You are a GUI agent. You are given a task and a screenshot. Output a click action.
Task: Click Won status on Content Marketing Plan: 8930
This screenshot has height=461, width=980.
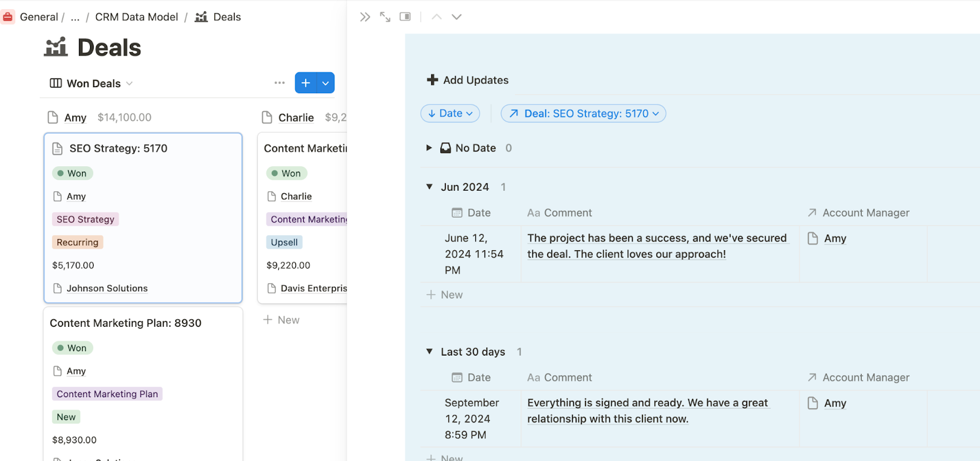[x=72, y=348]
